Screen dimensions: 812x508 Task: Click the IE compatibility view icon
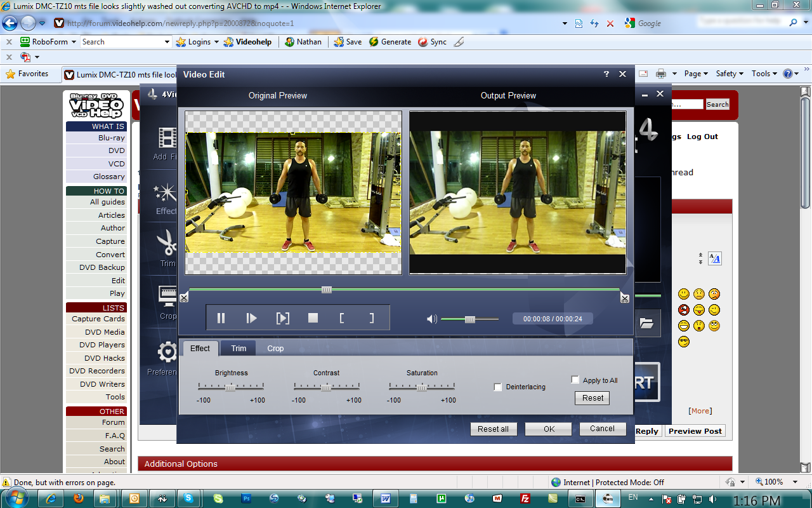click(579, 23)
